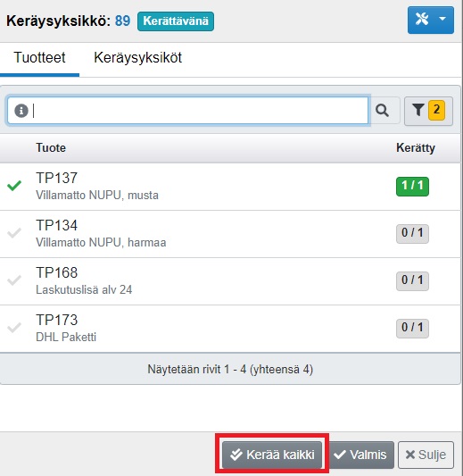Viewport: 463px width, 476px height.
Task: Toggle the checkmark for TP173 row
Action: 14,328
